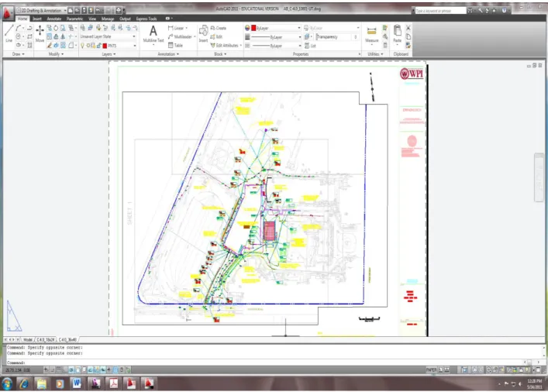The width and height of the screenshot is (548, 392).
Task: Switch to the Parametric ribbon tab
Action: pyautogui.click(x=74, y=19)
